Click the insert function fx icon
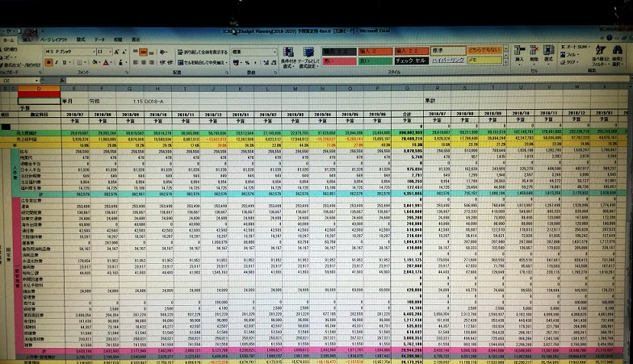Image resolution: width=633 pixels, height=364 pixels. click(x=61, y=81)
